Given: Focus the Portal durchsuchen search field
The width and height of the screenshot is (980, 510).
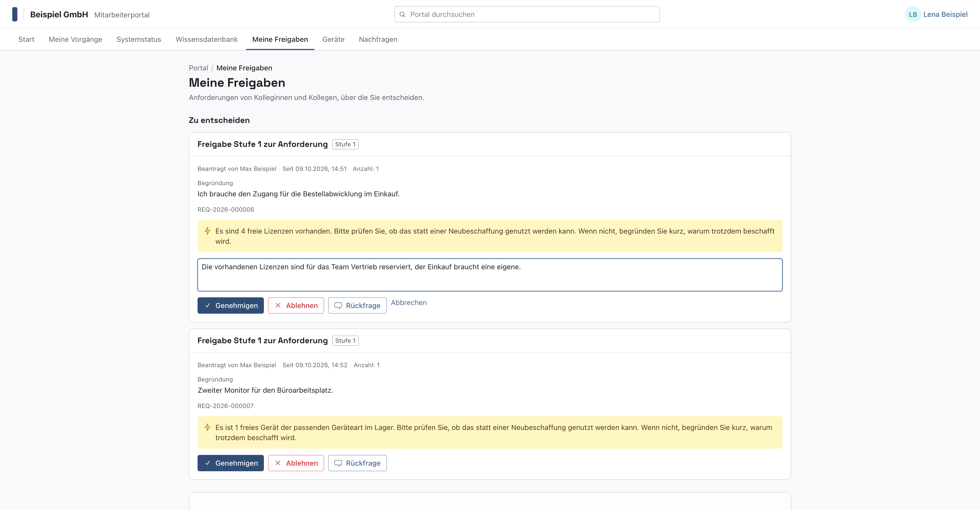Looking at the screenshot, I should [527, 15].
